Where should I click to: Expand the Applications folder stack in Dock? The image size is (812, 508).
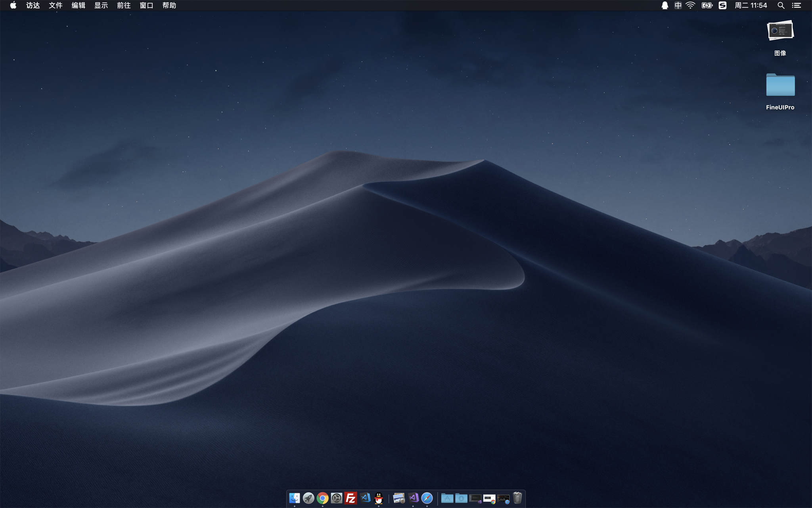tap(447, 498)
